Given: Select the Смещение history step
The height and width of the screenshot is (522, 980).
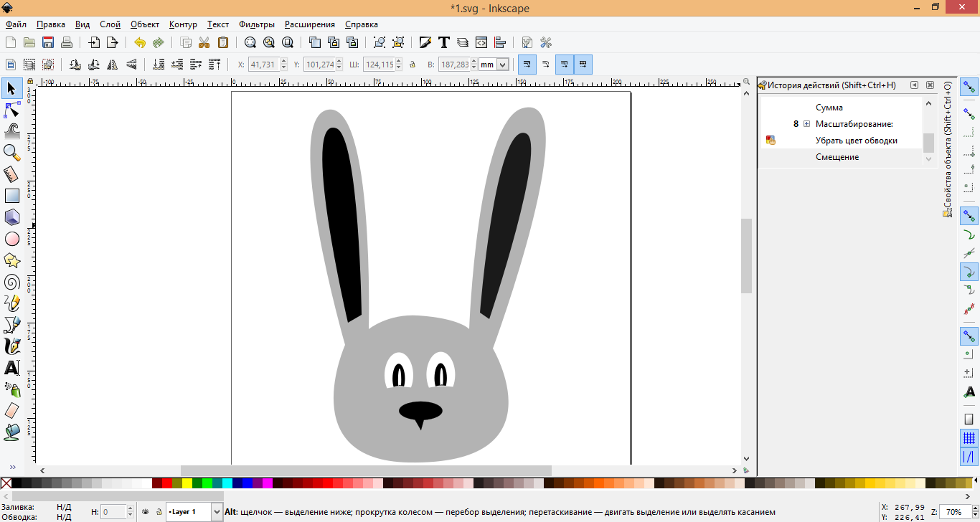Looking at the screenshot, I should [x=837, y=157].
